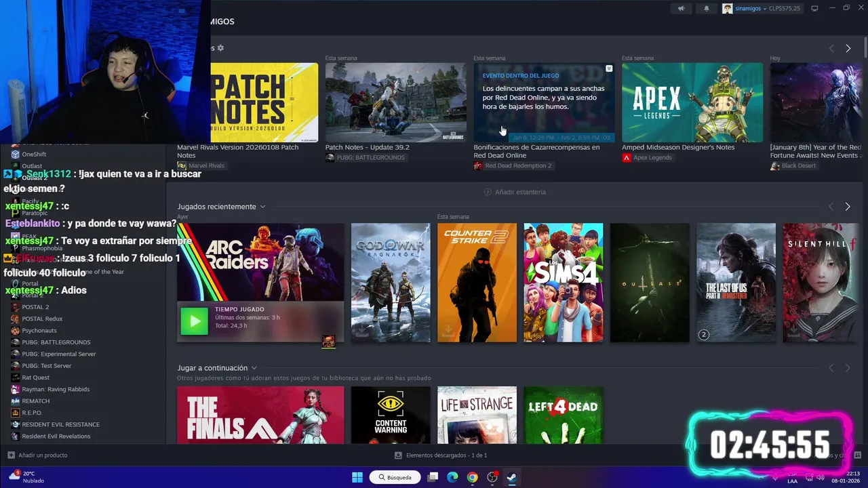Open Elementos descargados downloads status

[x=441, y=455]
